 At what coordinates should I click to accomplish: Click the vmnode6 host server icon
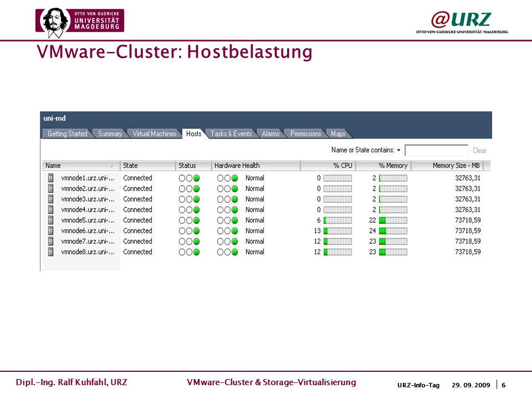point(51,231)
